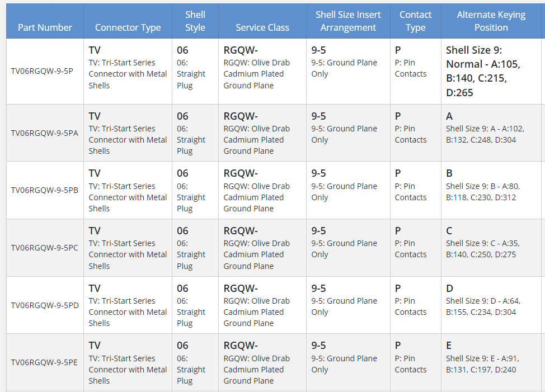Open part number TV06RGQW-9-5PC
The height and width of the screenshot is (392, 545).
(44, 248)
